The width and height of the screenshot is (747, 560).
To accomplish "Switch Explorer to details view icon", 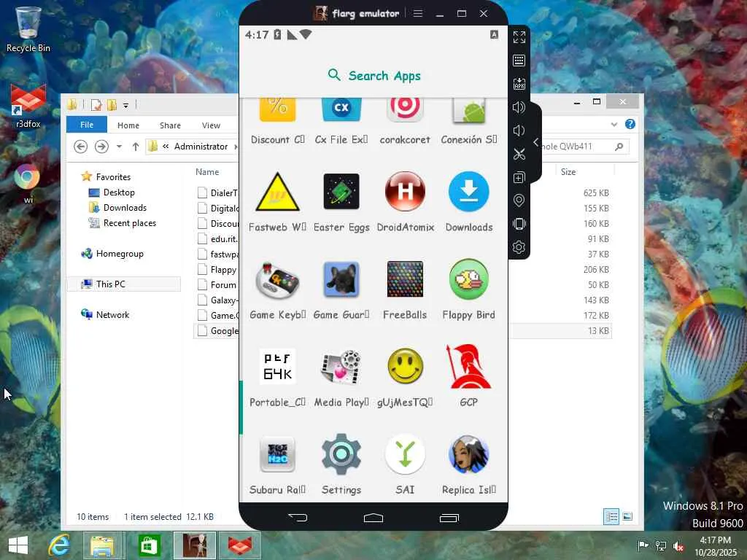I will coord(611,516).
